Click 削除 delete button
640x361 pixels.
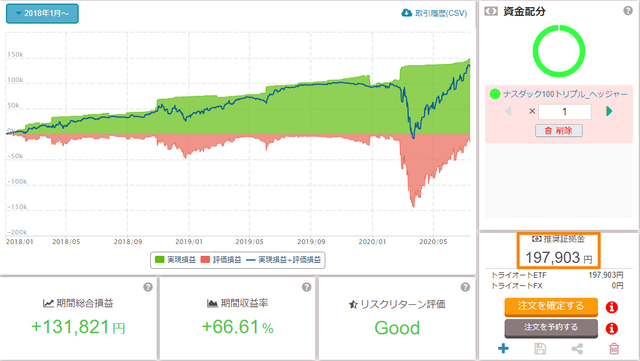pos(559,131)
